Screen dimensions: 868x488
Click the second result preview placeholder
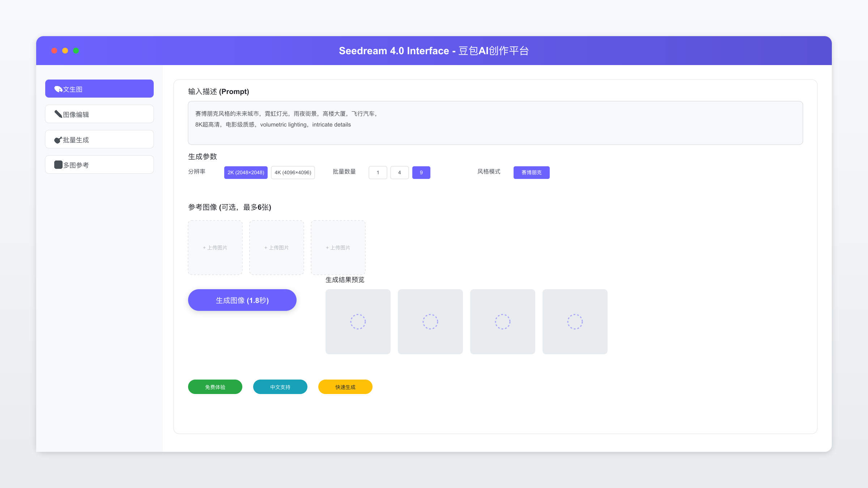point(430,322)
